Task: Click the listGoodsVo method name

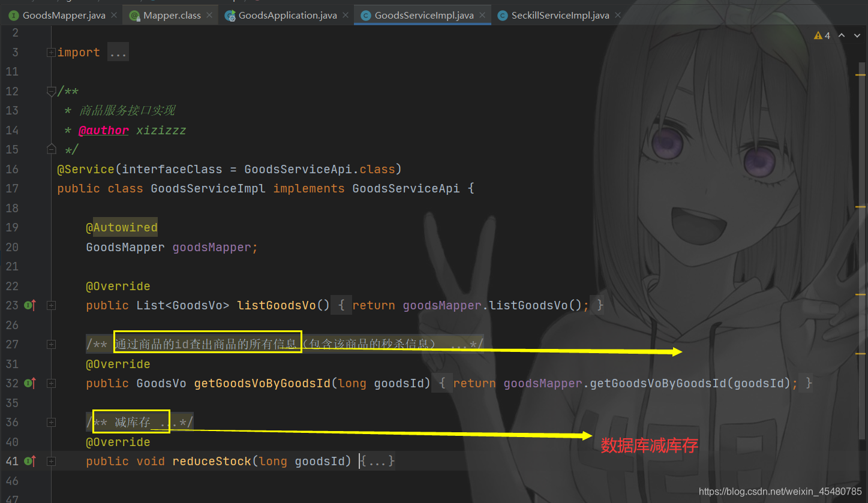Action: pyautogui.click(x=277, y=306)
